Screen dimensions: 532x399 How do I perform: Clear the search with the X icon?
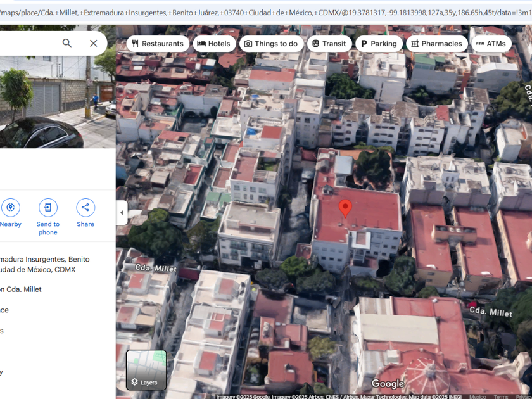(93, 43)
